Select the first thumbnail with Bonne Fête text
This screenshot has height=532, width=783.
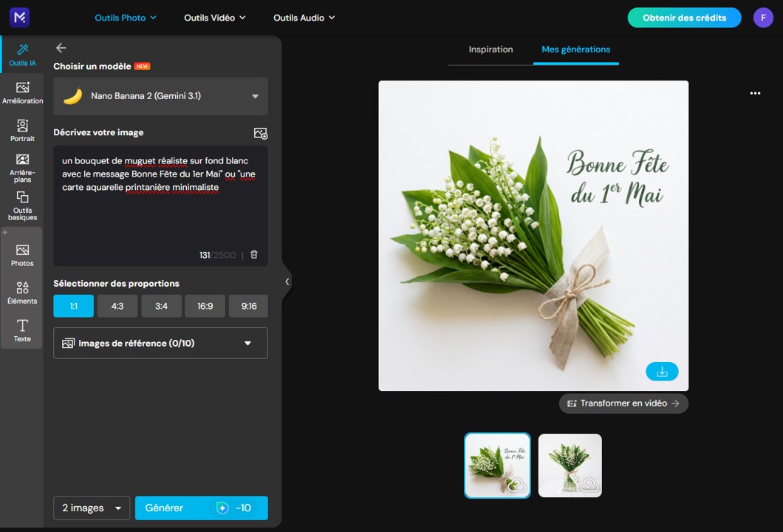497,465
